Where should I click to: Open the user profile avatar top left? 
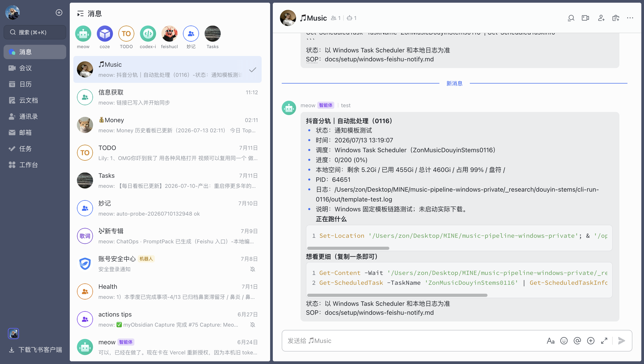(x=13, y=13)
